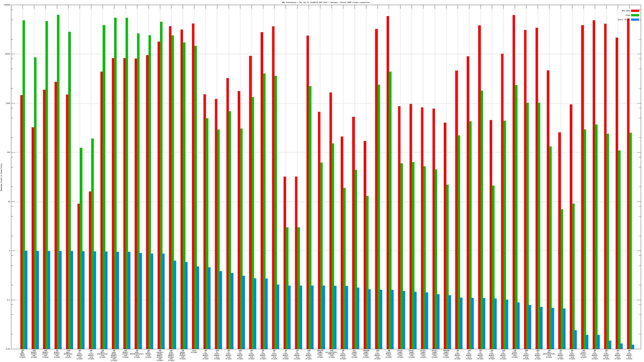Click the 'none origin' x-axis label

coord(194,352)
